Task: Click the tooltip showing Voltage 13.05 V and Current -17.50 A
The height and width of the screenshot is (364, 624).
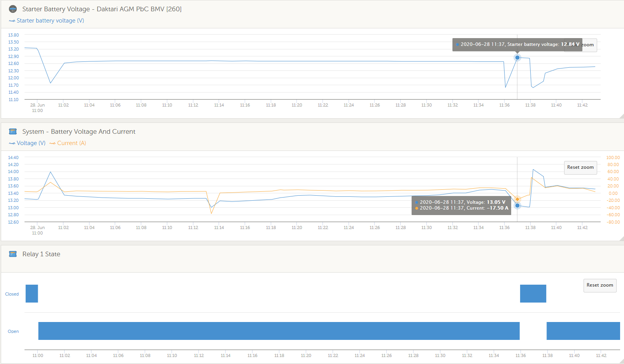Action: (461, 205)
